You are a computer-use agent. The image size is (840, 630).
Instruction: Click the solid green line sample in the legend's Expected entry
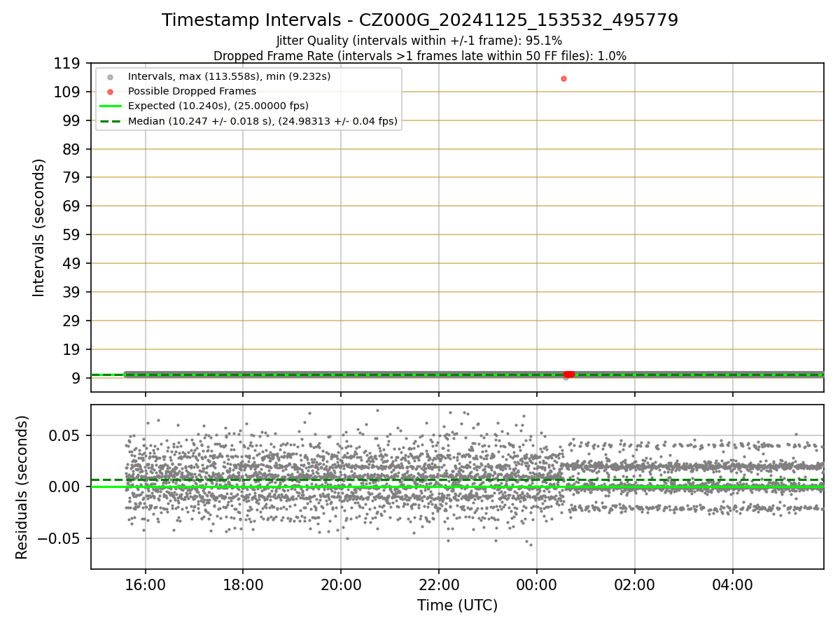click(110, 106)
